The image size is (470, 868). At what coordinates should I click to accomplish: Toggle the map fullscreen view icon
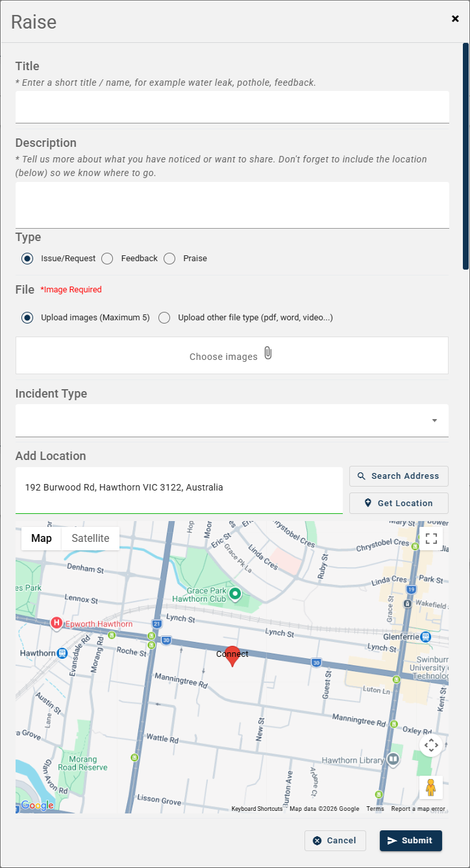coord(431,539)
